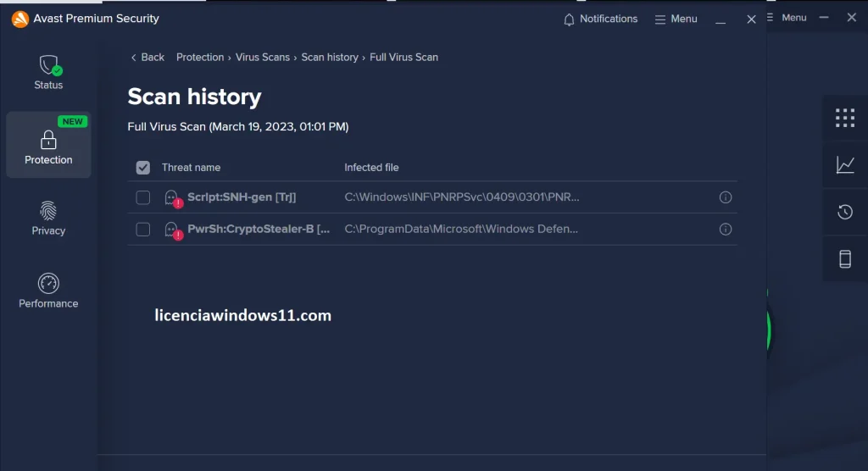Check the Script:SNH-gen threat checkbox
The width and height of the screenshot is (868, 471).
(142, 197)
